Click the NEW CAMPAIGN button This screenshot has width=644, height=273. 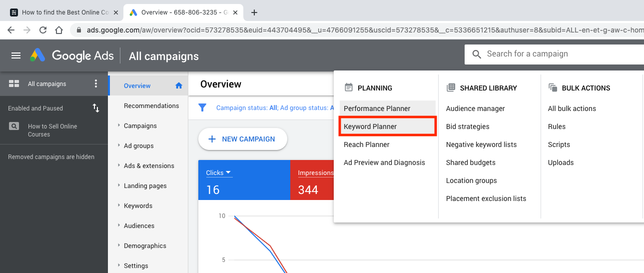tap(243, 139)
